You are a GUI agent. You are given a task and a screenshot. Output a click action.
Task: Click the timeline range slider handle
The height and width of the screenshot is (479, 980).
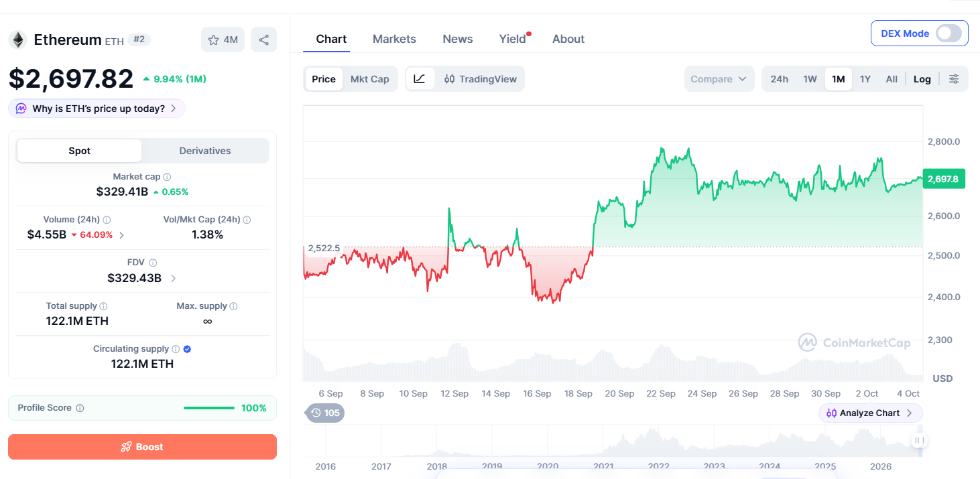point(919,440)
